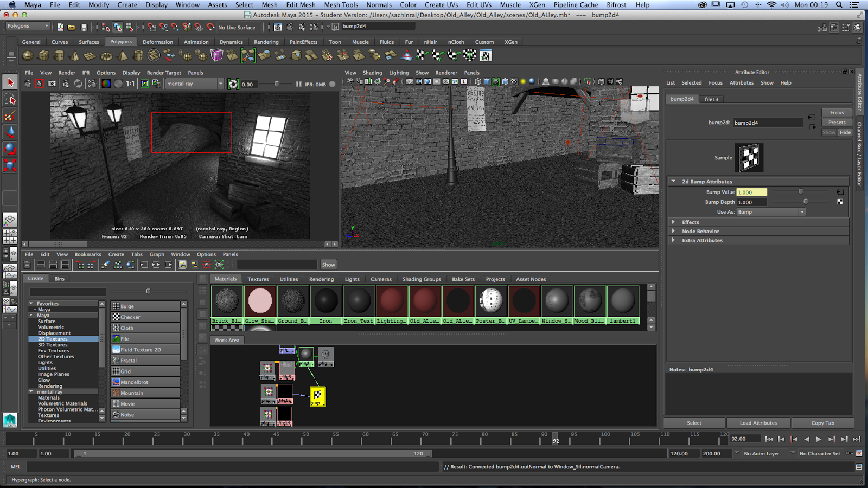The image size is (868, 488).
Task: Show RGB channels in the Render View
Action: (x=106, y=84)
